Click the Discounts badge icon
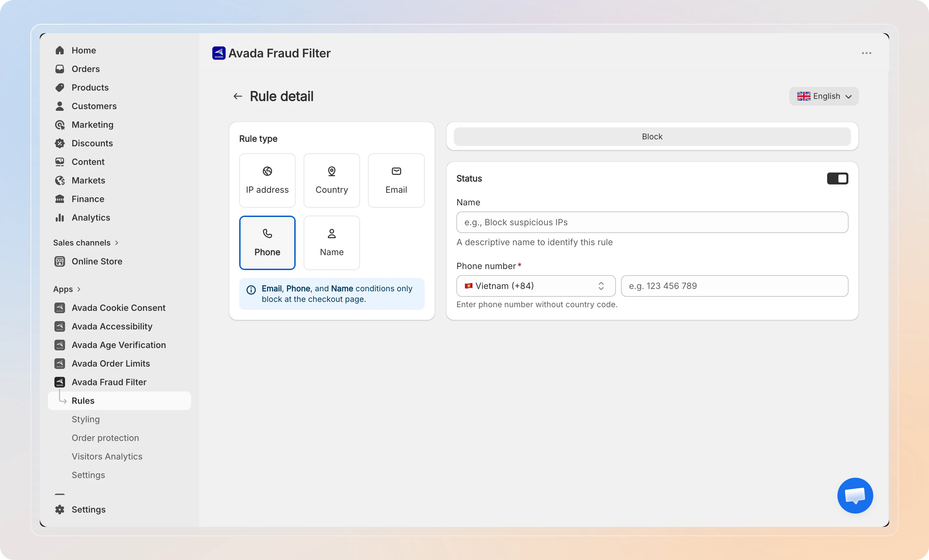The image size is (929, 560). [x=60, y=143]
